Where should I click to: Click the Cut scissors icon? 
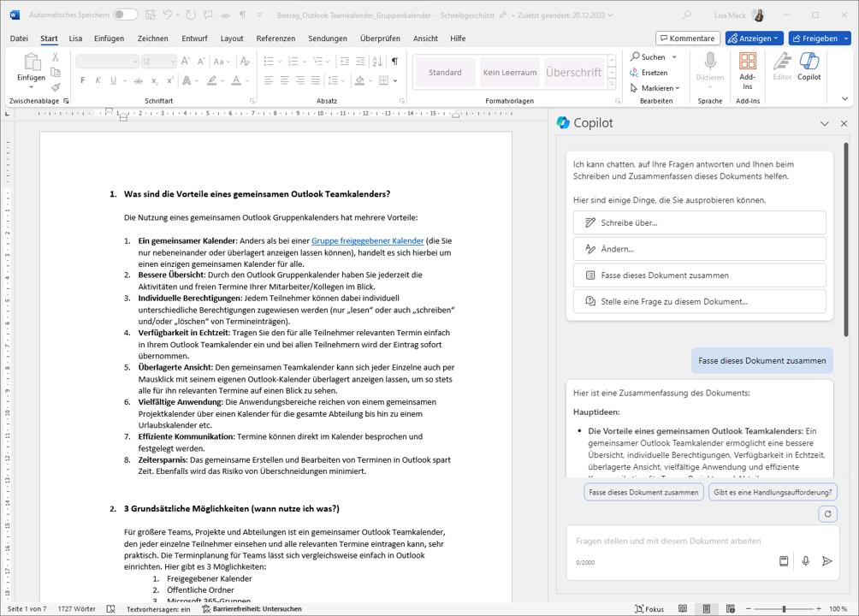pos(56,57)
